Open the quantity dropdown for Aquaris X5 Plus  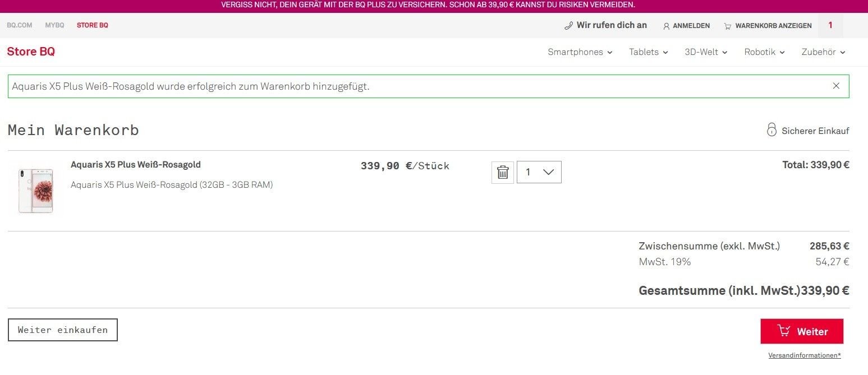[x=539, y=172]
